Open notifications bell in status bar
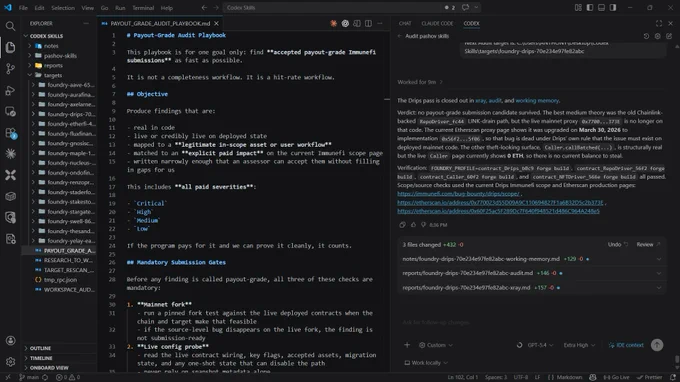This screenshot has width=680, height=382. (x=673, y=377)
